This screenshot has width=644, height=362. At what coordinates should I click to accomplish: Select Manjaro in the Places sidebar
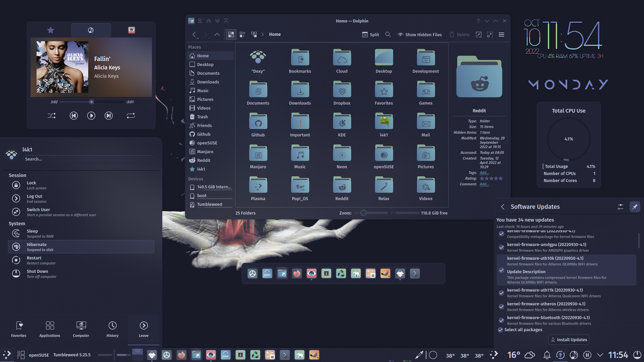[x=210, y=152]
